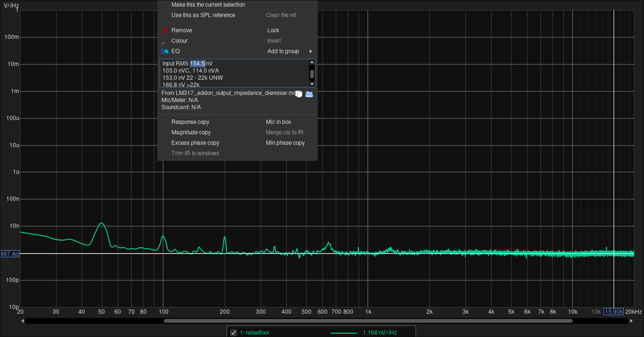Viewport: 644px width, 337px height.
Task: Expand the Add to group submenu arrow
Action: [311, 51]
